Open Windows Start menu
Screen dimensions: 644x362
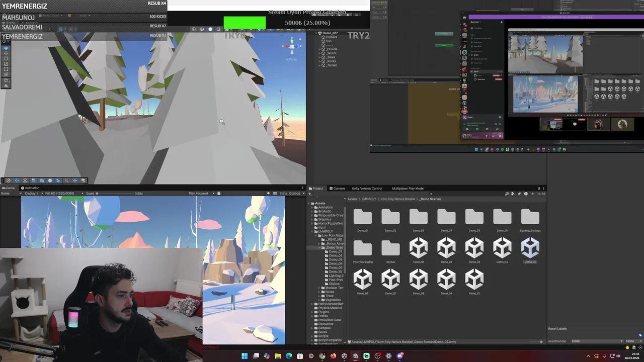[x=245, y=356]
